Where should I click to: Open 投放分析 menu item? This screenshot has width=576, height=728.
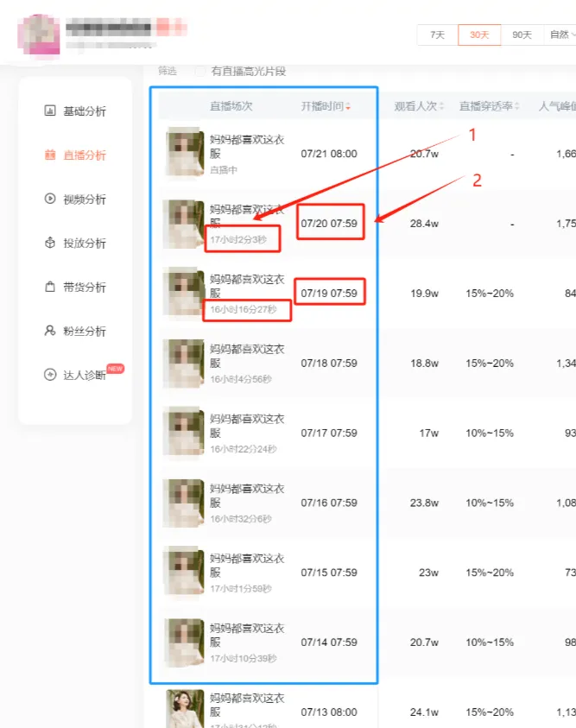[x=85, y=243]
